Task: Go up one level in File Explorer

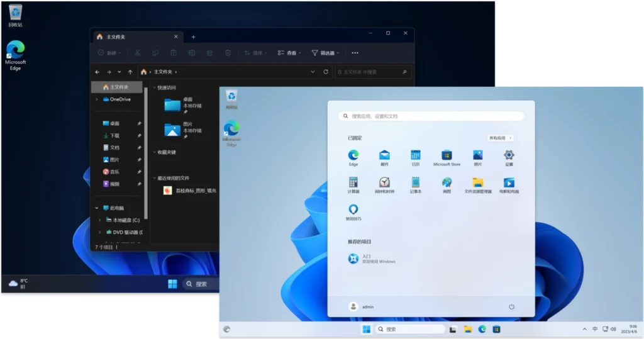Action: pyautogui.click(x=130, y=72)
